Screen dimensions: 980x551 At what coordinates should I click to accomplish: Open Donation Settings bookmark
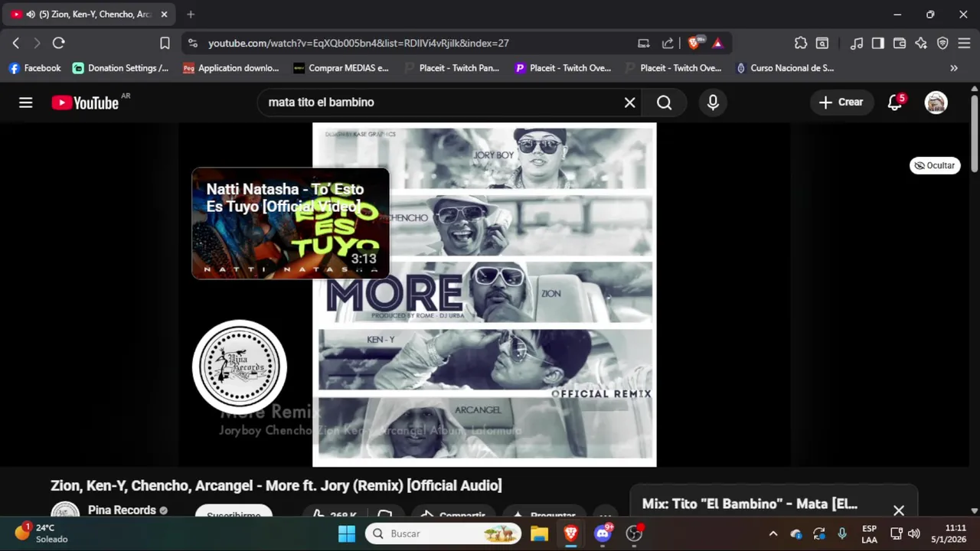coord(121,68)
